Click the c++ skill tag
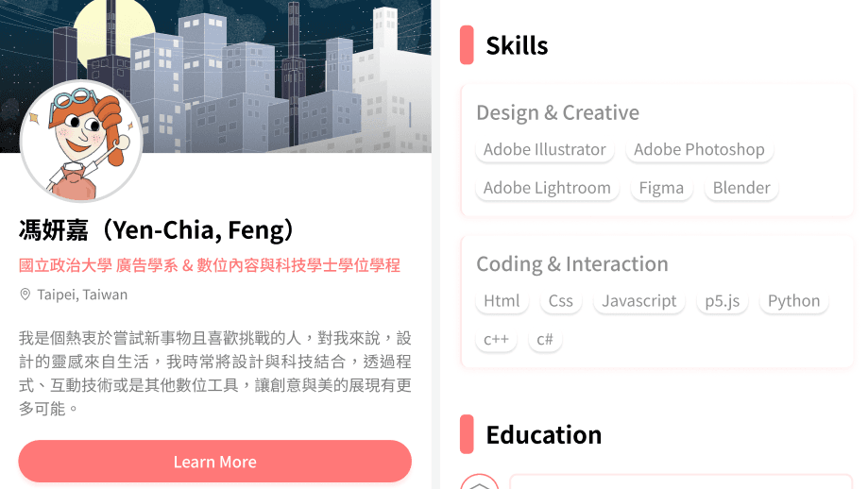Screen dimensions: 868x489 coord(496,339)
